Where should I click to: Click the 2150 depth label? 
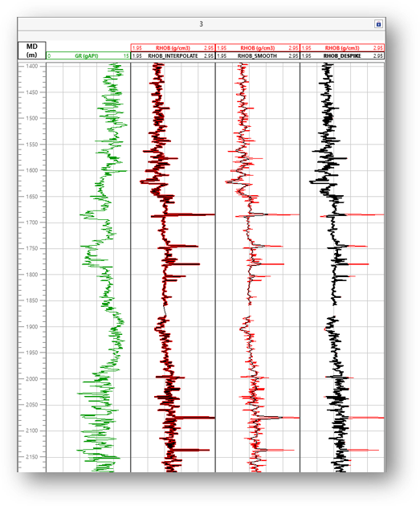(32, 457)
